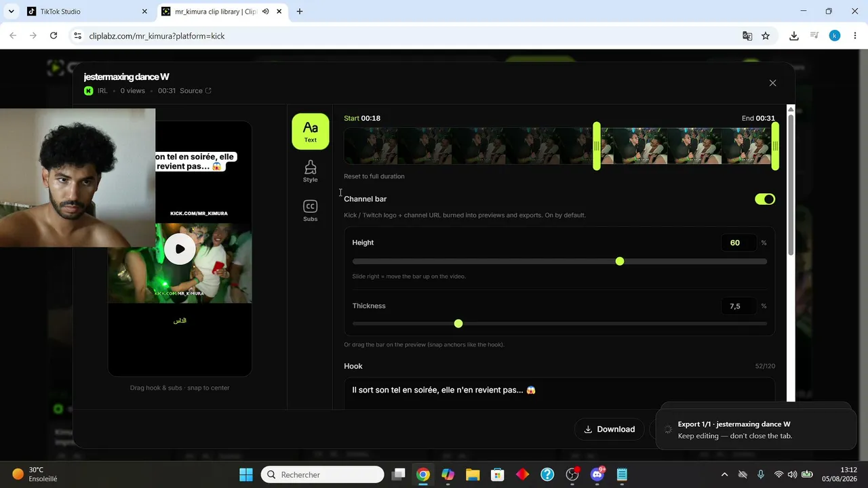The width and height of the screenshot is (868, 488).
Task: Click the Download button
Action: coord(610,429)
